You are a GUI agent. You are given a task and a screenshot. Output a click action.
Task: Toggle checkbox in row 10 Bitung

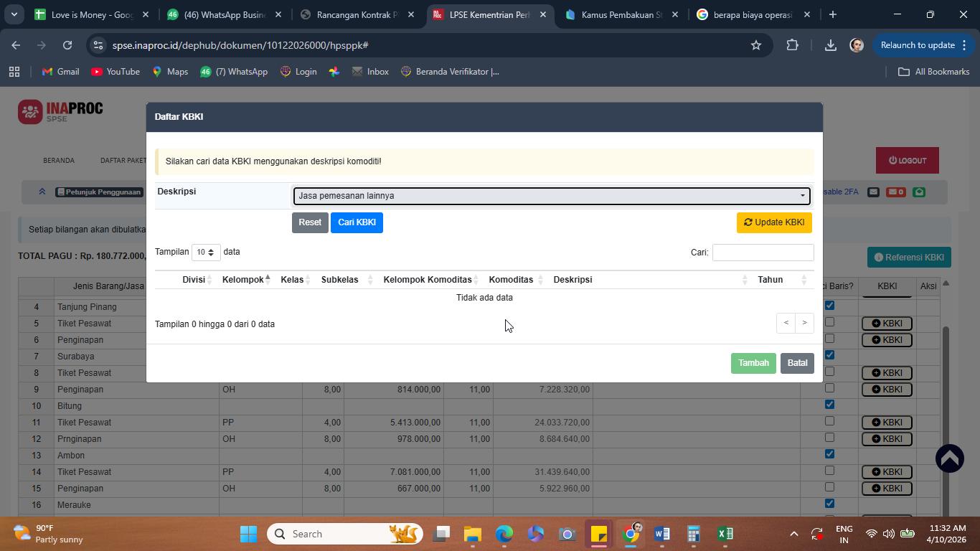tap(829, 405)
